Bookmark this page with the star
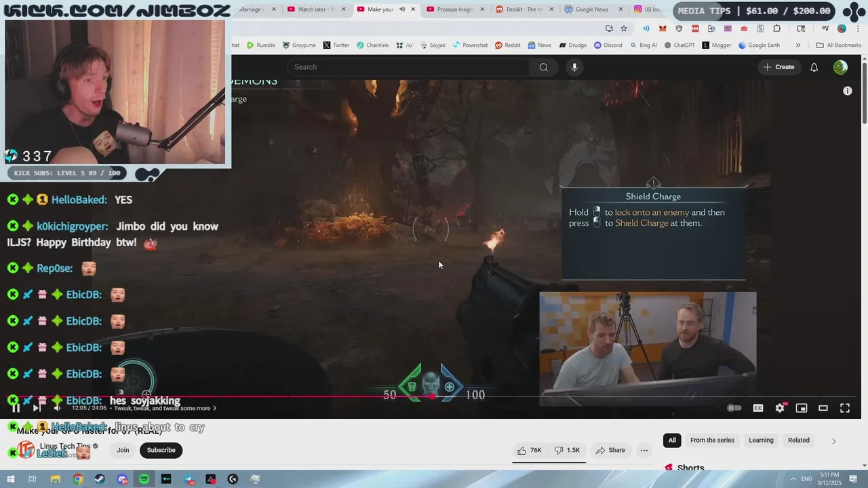This screenshot has width=868, height=488. tap(624, 28)
